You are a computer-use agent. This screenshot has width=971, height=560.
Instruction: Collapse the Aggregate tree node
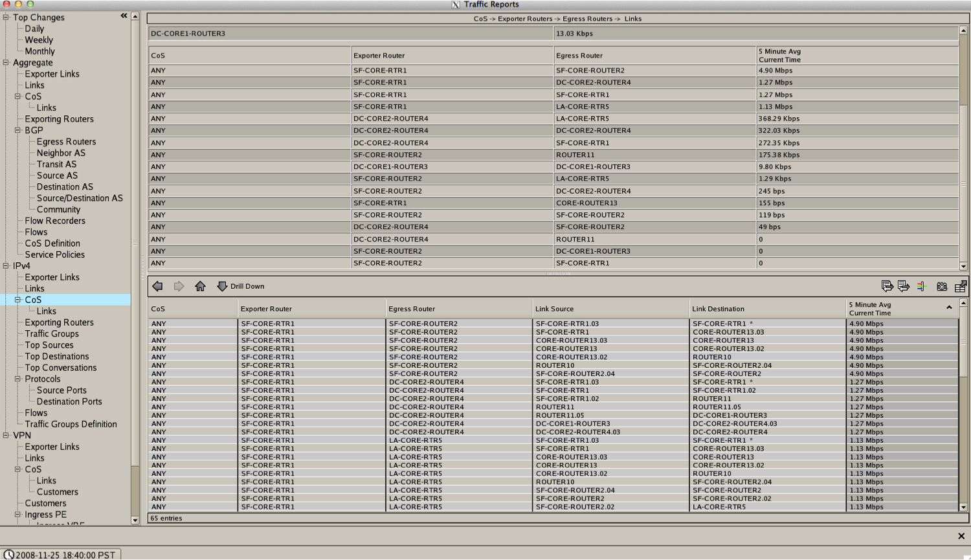[6, 63]
